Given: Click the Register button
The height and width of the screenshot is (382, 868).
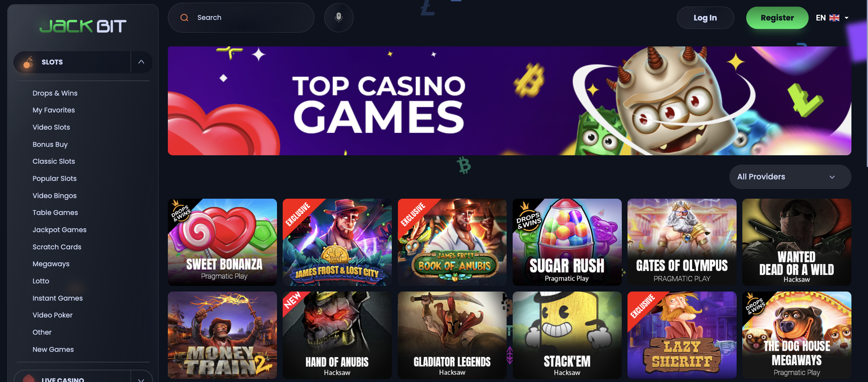Looking at the screenshot, I should pos(777,18).
